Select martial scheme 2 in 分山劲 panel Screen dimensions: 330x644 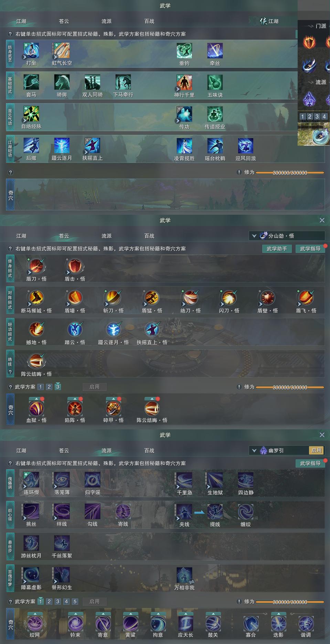[x=49, y=387]
